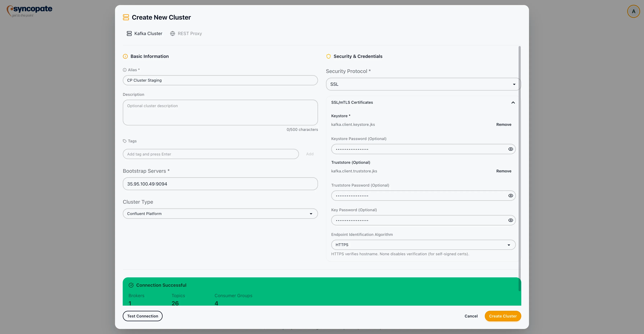Switch to the REST Proxy tab
This screenshot has width=644, height=334.
[x=186, y=33]
